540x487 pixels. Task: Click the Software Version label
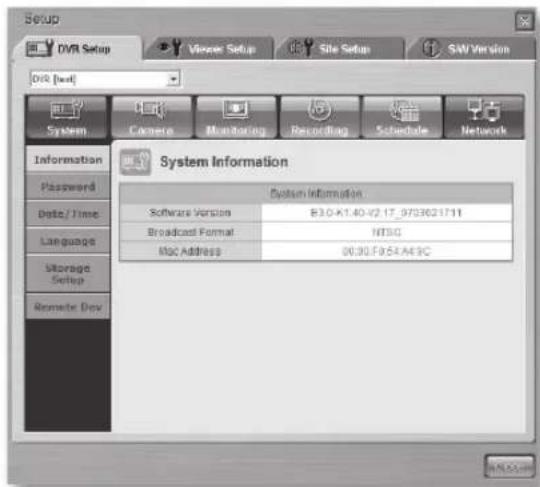point(190,213)
